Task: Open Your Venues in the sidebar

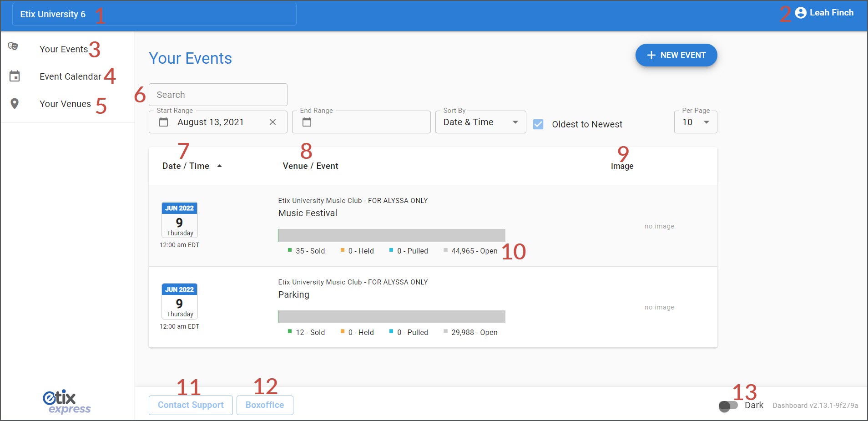Action: (65, 104)
